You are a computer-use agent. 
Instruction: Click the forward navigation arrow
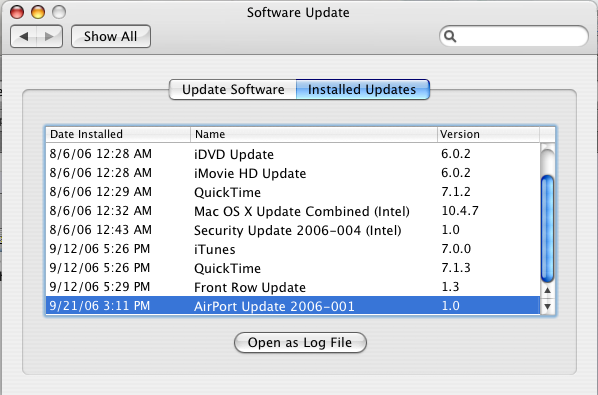click(50, 37)
